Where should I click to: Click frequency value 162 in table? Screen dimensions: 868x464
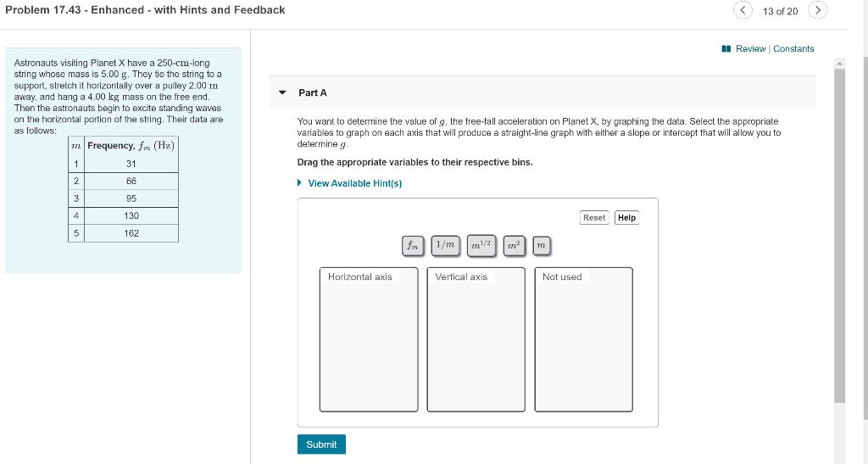131,233
